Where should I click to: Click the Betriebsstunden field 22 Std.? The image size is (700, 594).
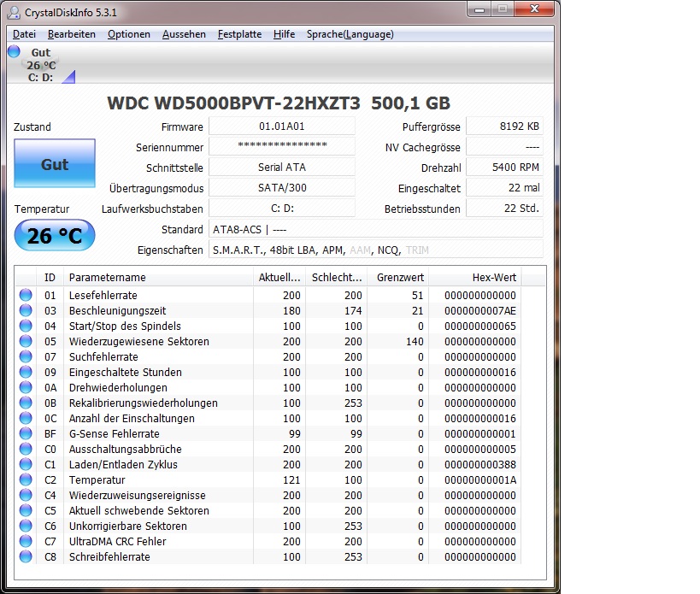(504, 209)
